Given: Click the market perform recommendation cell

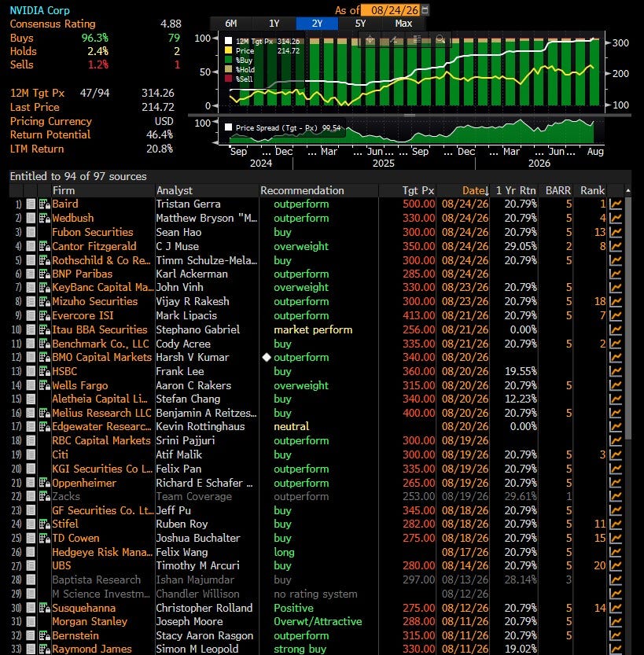Looking at the screenshot, I should coord(313,329).
